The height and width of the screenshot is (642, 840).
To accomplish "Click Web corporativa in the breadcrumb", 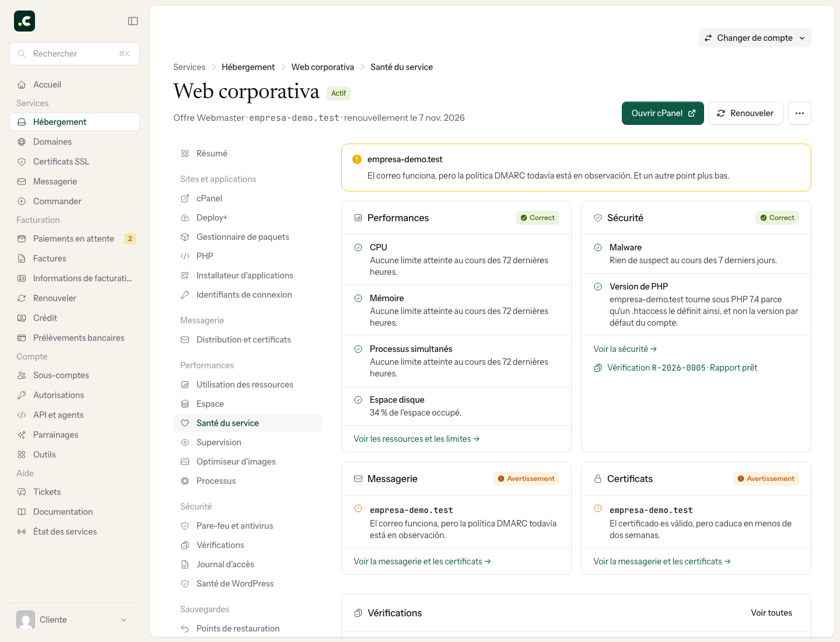I will [323, 67].
